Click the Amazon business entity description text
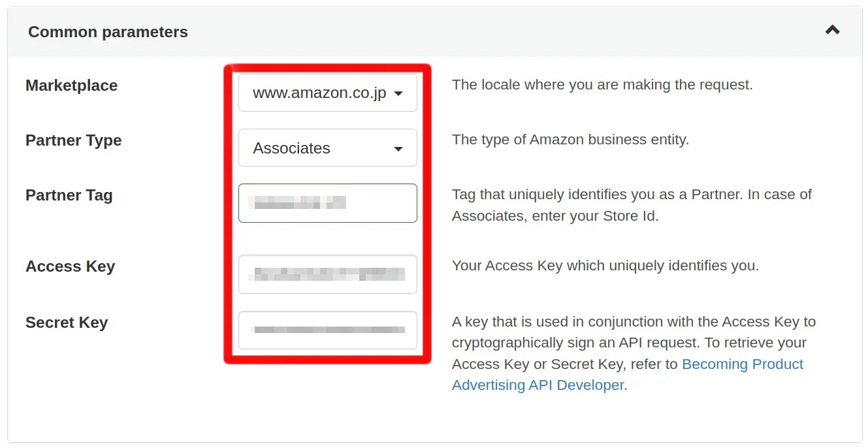868x448 pixels. (x=570, y=140)
